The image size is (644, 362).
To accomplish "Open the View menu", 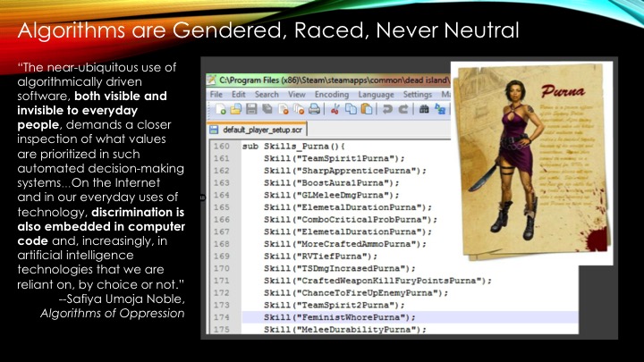I will click(x=297, y=95).
